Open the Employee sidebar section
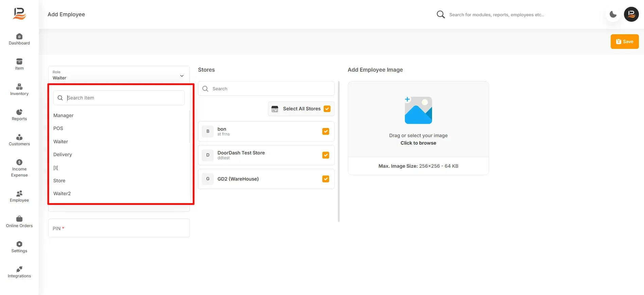The width and height of the screenshot is (644, 295). (19, 196)
